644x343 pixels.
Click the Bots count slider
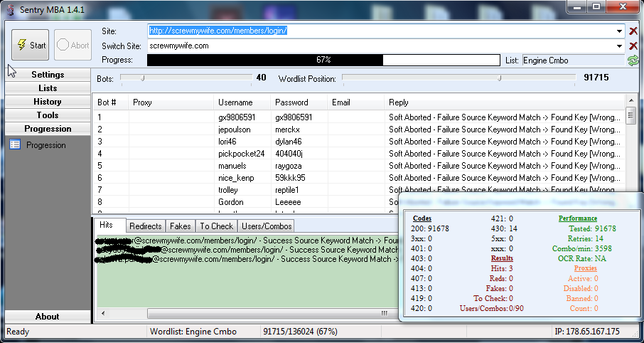click(x=186, y=78)
